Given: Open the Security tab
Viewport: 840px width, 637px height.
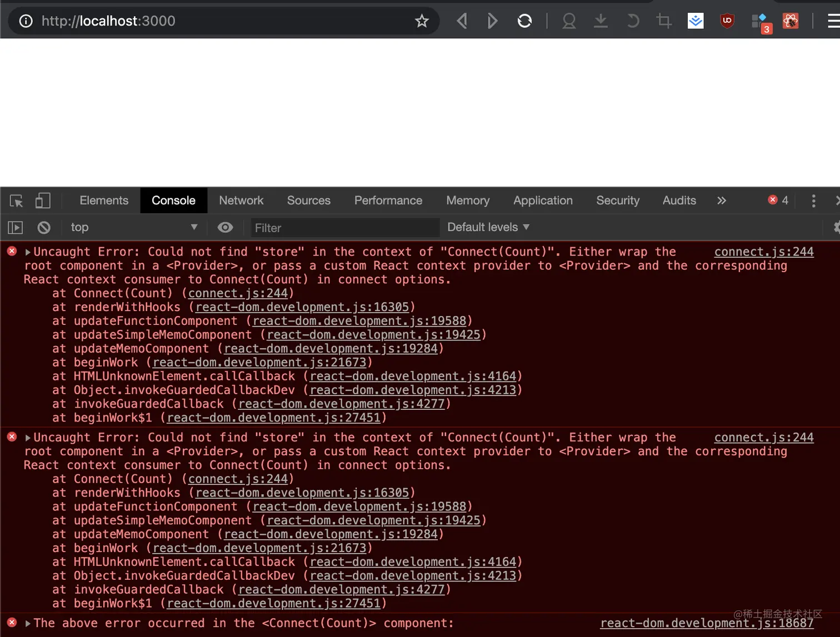Looking at the screenshot, I should click(618, 200).
